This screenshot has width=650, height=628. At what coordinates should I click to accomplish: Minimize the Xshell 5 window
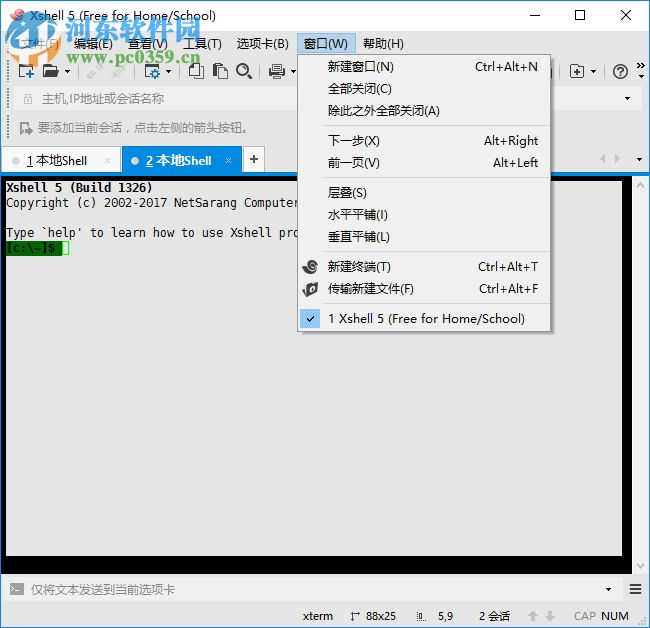tap(535, 15)
